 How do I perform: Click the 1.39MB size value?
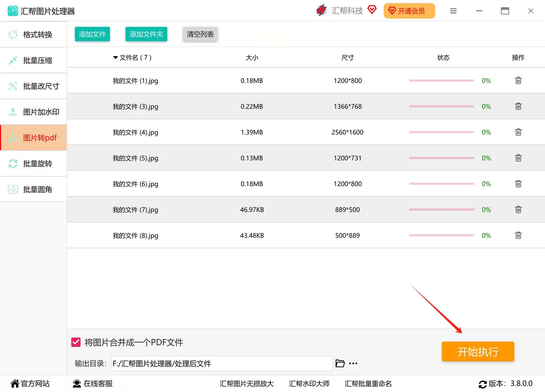[252, 132]
